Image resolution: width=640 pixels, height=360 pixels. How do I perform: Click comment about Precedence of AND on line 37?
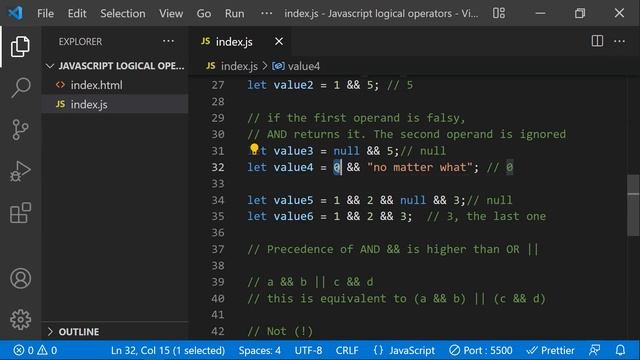[393, 249]
